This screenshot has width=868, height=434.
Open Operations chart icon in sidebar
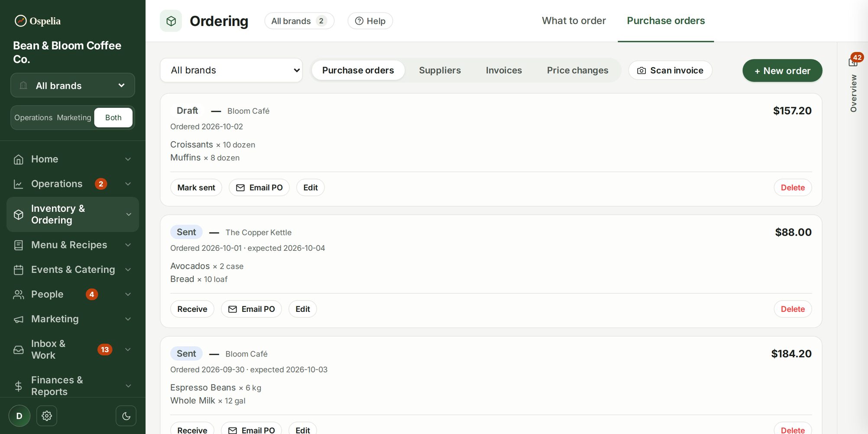coord(18,184)
